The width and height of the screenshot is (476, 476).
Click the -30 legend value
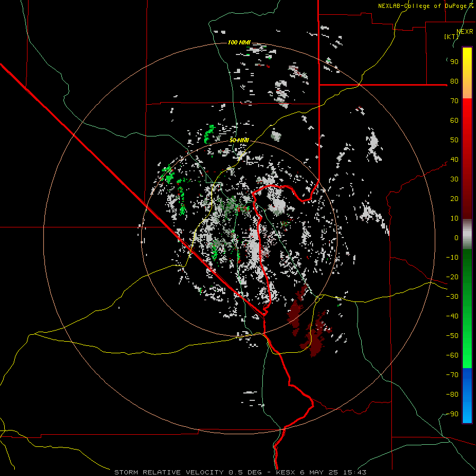(452, 297)
